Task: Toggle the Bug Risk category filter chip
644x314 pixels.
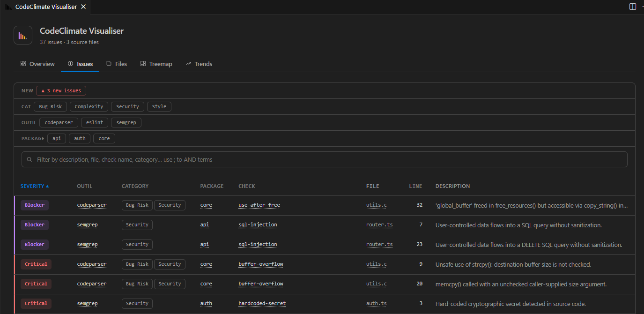Action: [51, 107]
